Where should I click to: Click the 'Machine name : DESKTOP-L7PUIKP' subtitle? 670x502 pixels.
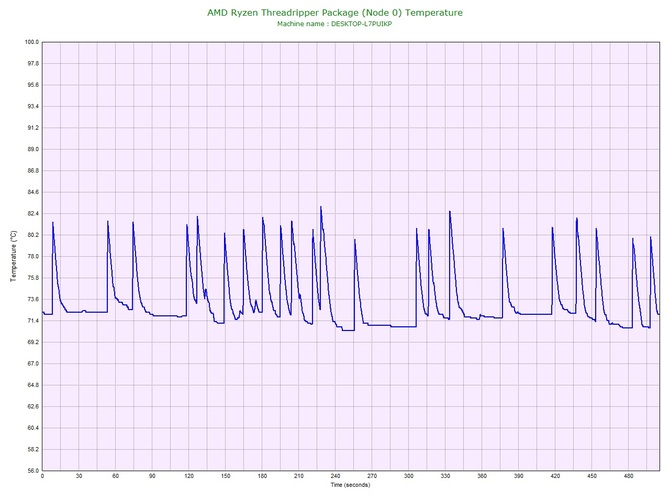click(335, 24)
